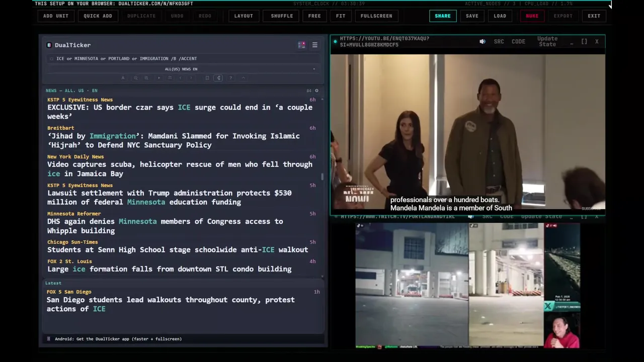This screenshot has width=644, height=362.
Task: Click the double chevron speed icon
Action: click(x=170, y=78)
